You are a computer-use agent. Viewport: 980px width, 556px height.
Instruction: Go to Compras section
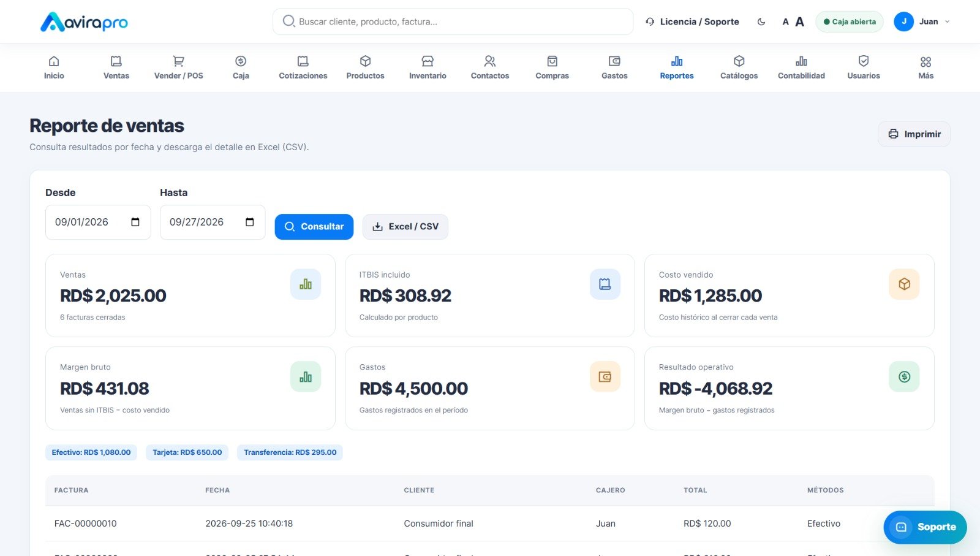(x=552, y=67)
